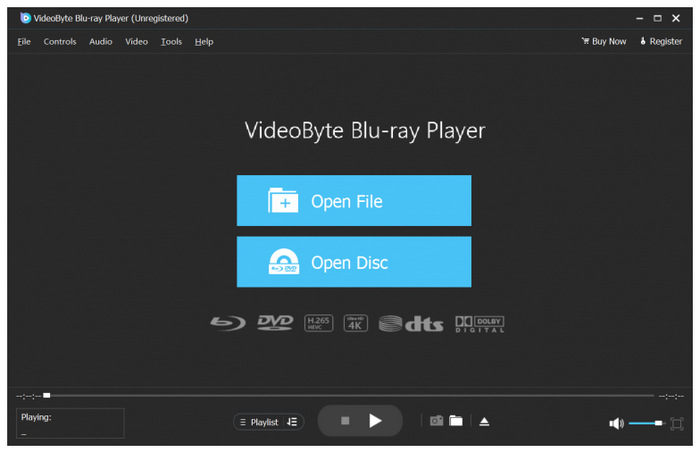Toggle the Playlist panel button
This screenshot has width=700, height=453.
coord(259,422)
